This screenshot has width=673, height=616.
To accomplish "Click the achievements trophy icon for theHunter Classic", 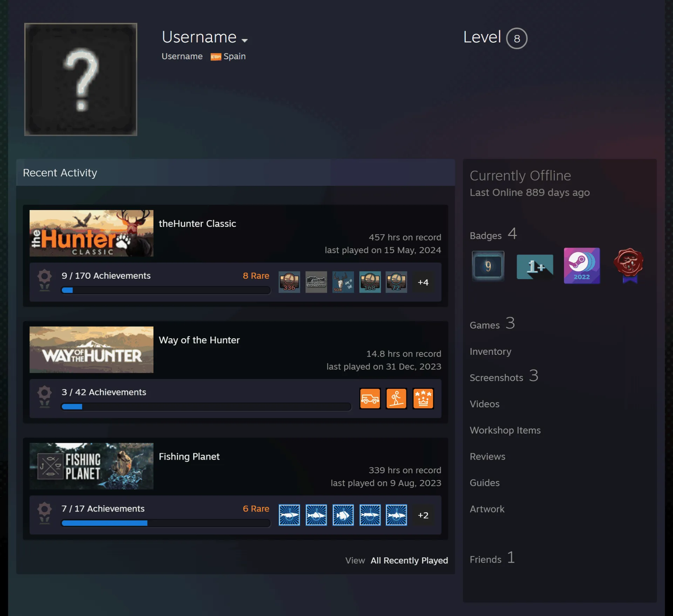I will [45, 280].
